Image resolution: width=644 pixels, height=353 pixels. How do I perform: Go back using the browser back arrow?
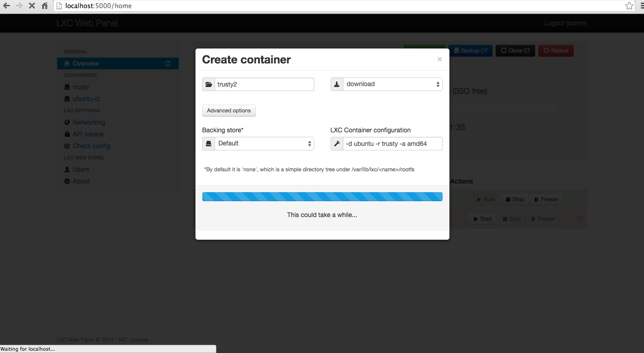pos(6,6)
